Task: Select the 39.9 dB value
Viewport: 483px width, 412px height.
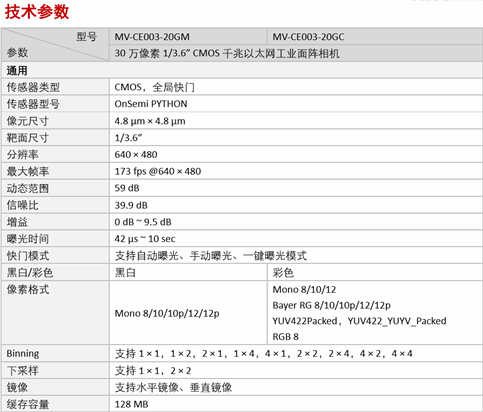Action: click(x=131, y=205)
